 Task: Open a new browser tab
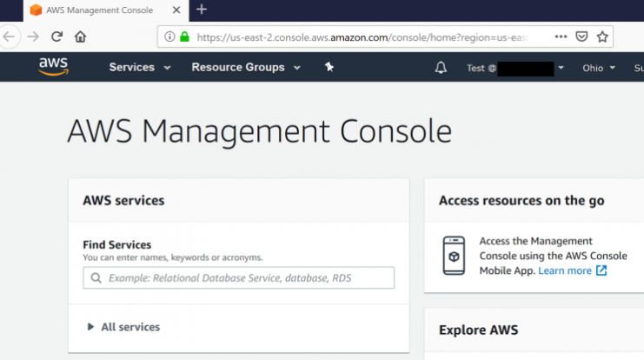pyautogui.click(x=202, y=10)
